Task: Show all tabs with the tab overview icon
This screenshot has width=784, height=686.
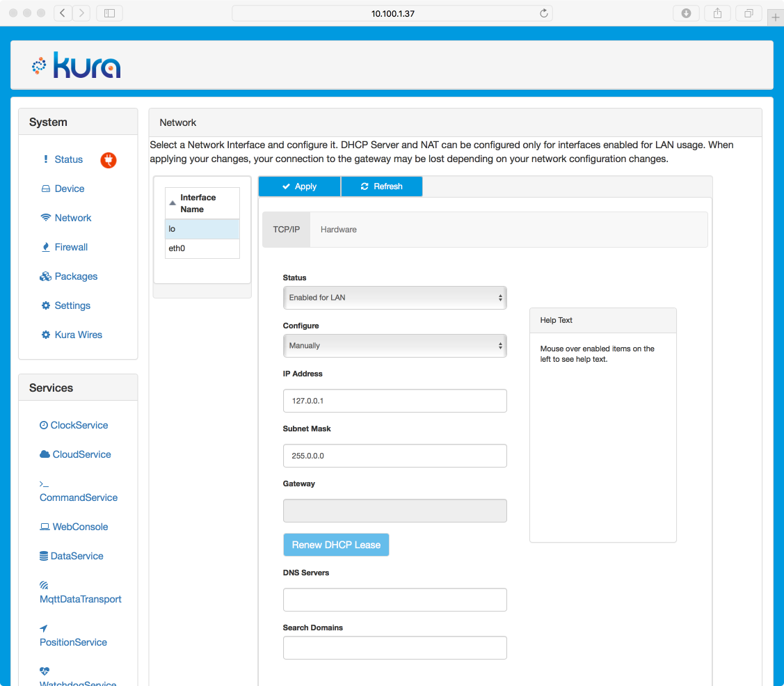Action: click(749, 13)
